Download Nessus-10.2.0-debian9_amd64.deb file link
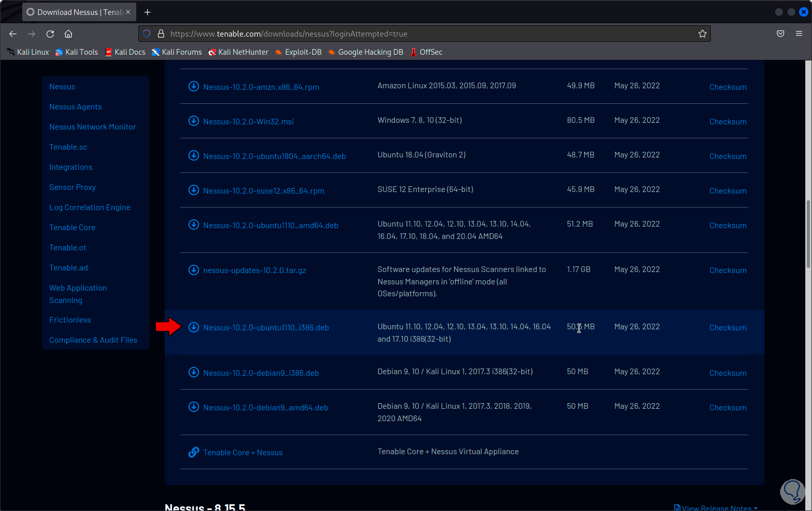 (266, 408)
